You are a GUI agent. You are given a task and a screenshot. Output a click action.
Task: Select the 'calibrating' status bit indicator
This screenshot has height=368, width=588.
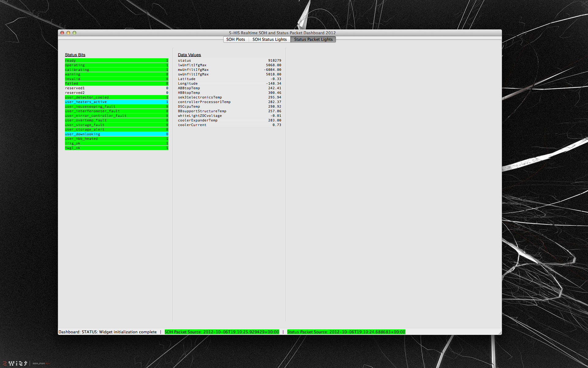(116, 70)
